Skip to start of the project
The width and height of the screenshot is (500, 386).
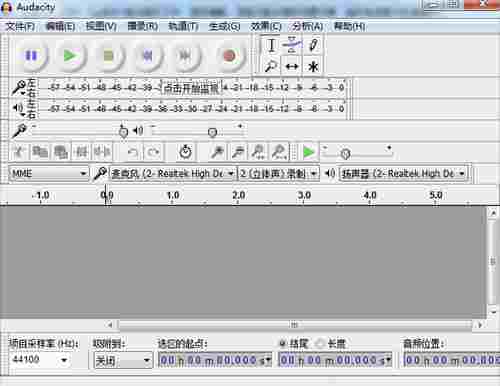click(147, 56)
